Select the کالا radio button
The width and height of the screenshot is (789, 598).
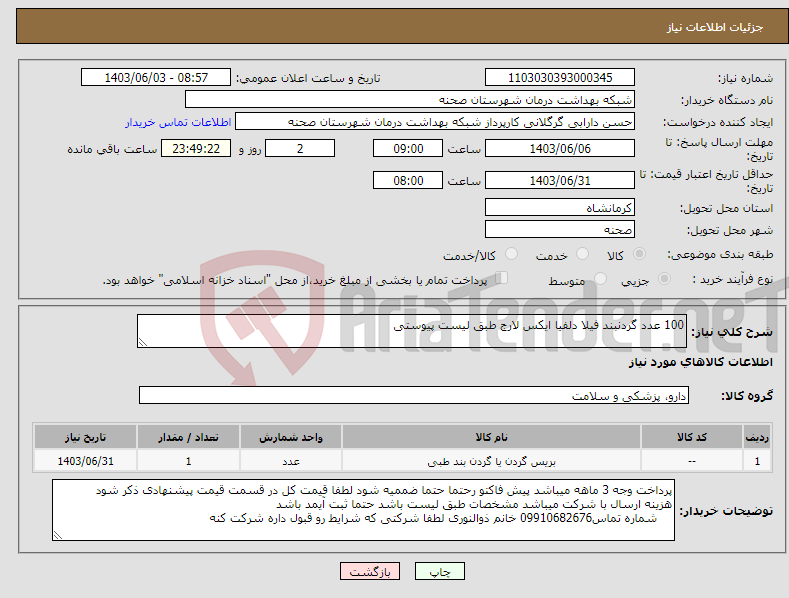tap(640, 254)
